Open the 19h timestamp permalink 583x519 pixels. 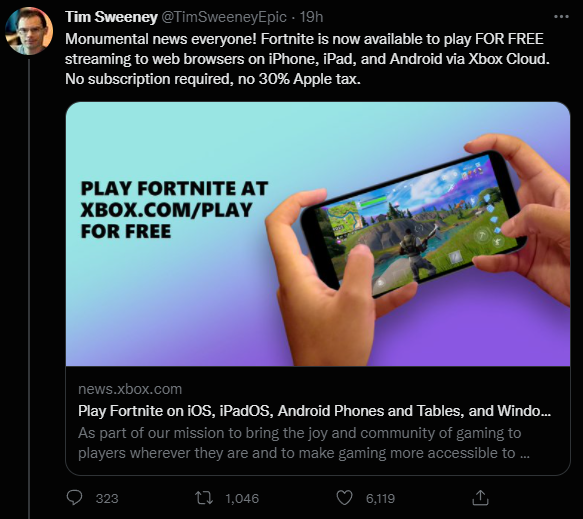pyautogui.click(x=311, y=17)
